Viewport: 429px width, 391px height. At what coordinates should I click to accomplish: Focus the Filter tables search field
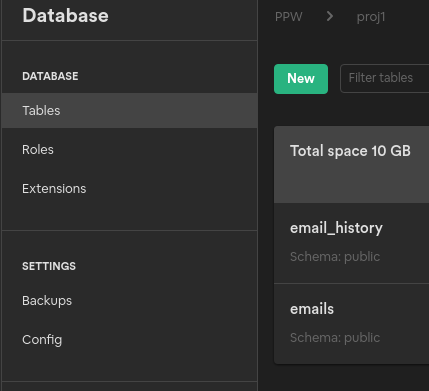pyautogui.click(x=384, y=78)
